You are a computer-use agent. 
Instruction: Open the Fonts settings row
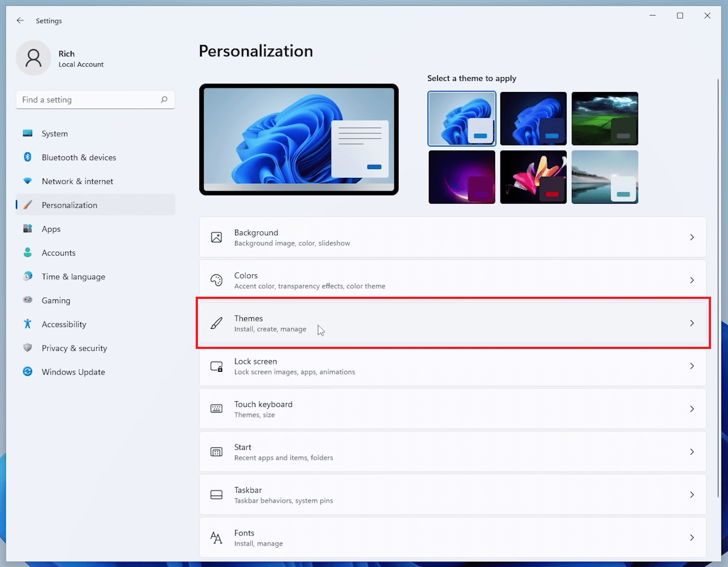pos(452,537)
